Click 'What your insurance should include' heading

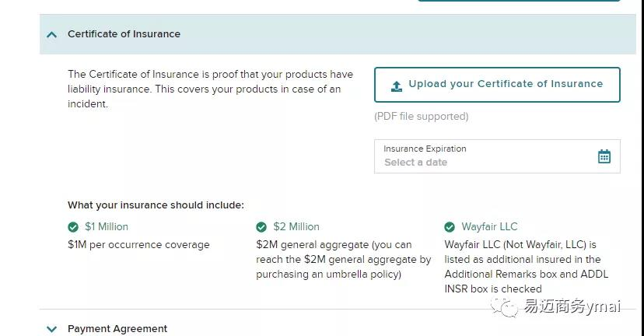[x=156, y=205]
